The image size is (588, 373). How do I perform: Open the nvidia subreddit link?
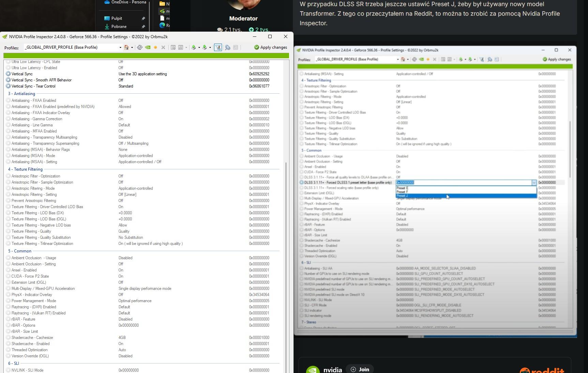tap(332, 370)
